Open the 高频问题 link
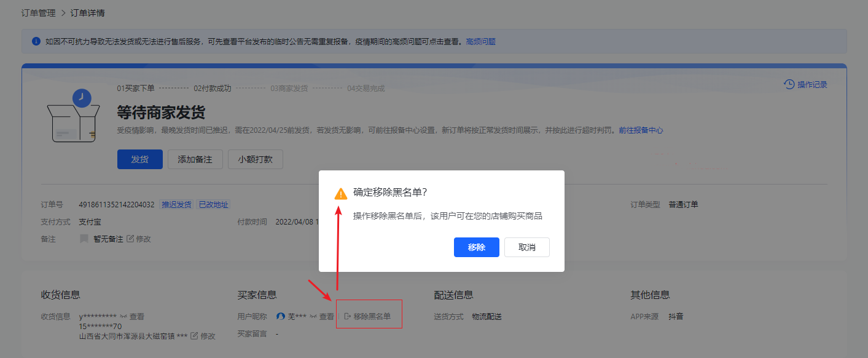This screenshot has height=358, width=868. pyautogui.click(x=480, y=42)
